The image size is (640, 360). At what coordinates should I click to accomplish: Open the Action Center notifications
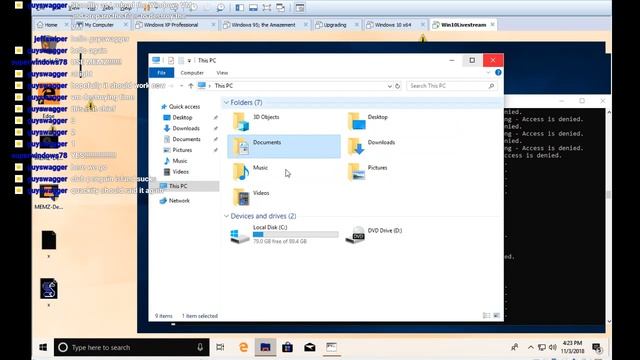pyautogui.click(x=596, y=347)
